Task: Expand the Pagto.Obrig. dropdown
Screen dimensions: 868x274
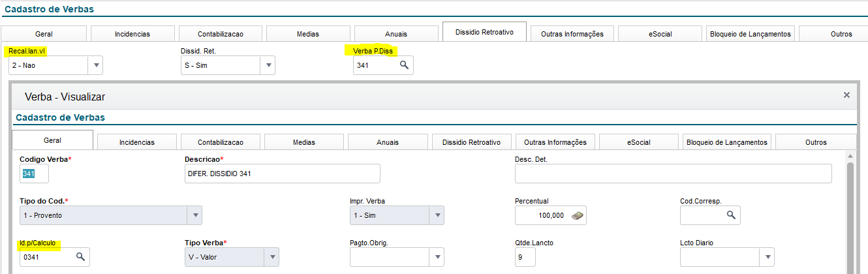Action: point(437,257)
